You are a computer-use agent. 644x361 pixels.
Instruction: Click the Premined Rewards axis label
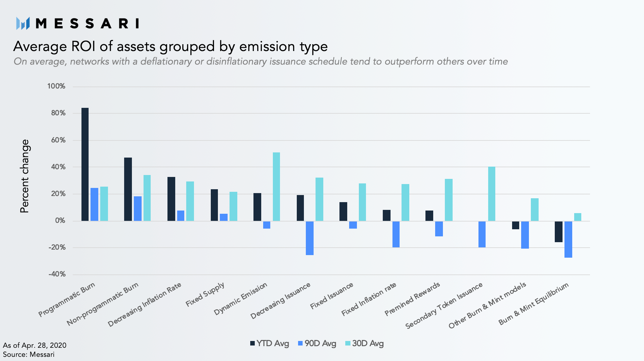tap(412, 299)
